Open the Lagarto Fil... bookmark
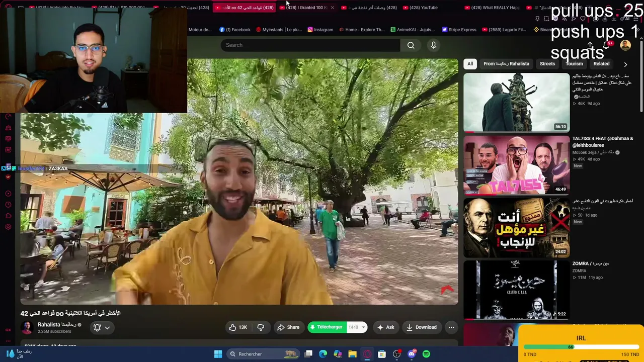The image size is (644, 362). tap(504, 30)
